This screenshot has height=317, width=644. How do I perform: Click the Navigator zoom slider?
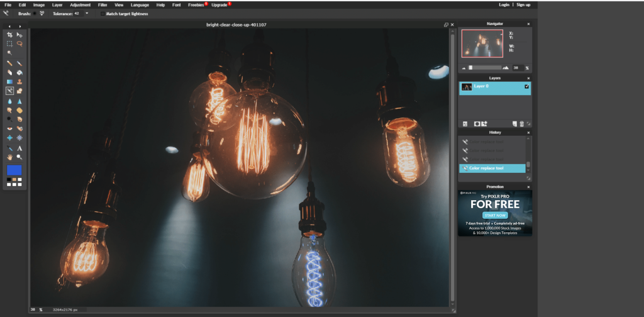pyautogui.click(x=485, y=68)
